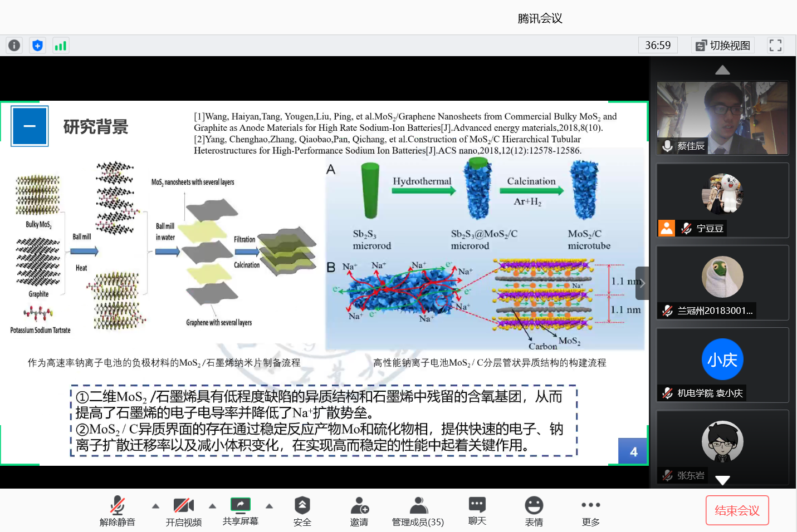Click the blue security shield icon

(37, 46)
